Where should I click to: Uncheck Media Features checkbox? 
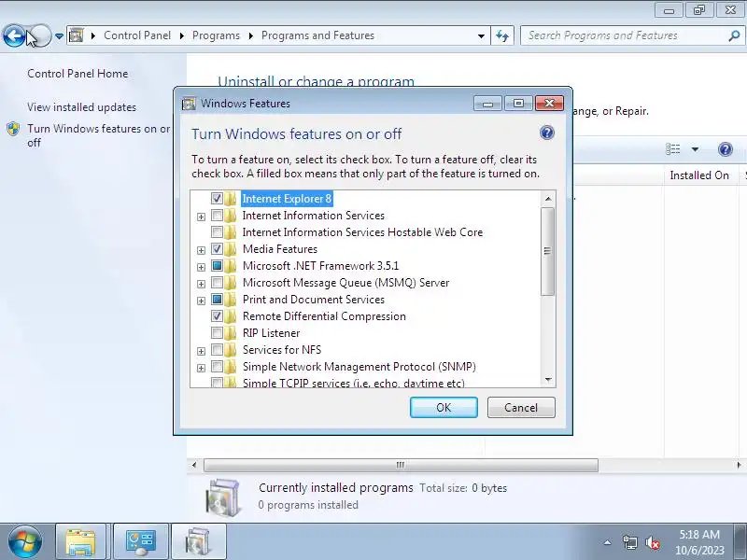tap(217, 248)
